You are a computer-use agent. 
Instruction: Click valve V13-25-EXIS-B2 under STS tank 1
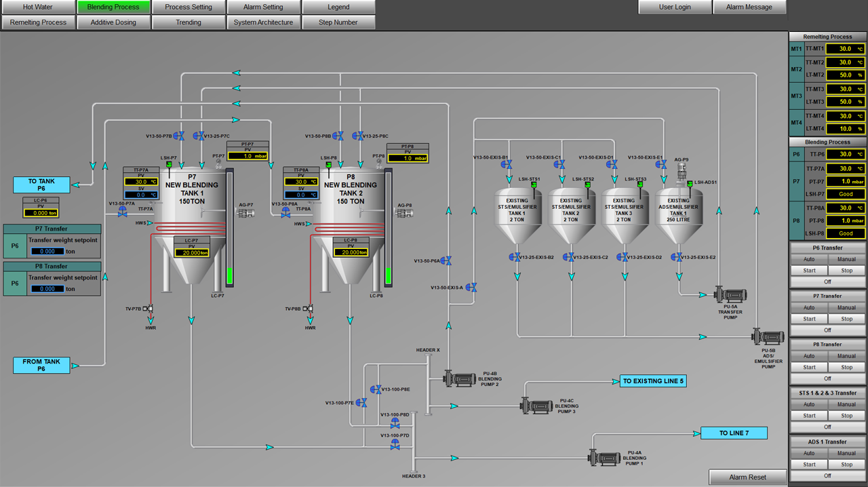[517, 257]
